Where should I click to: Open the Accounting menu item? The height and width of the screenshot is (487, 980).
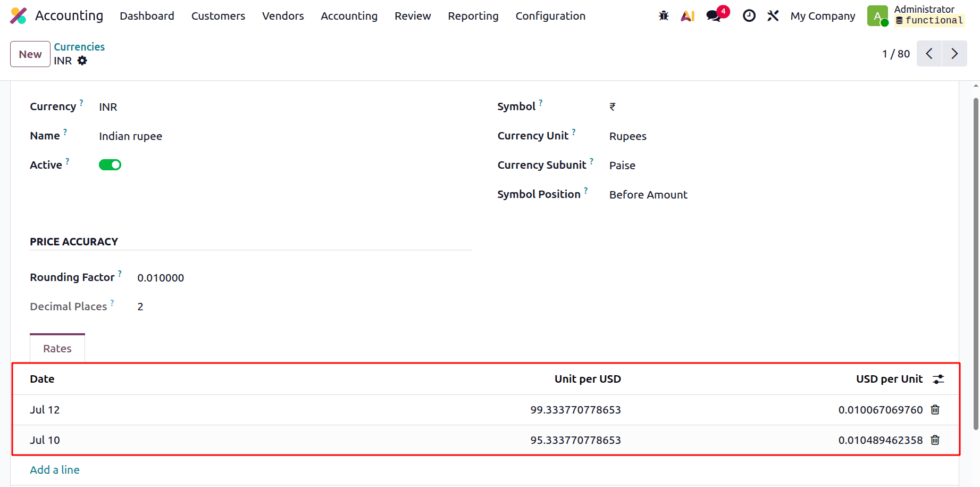[x=349, y=16]
